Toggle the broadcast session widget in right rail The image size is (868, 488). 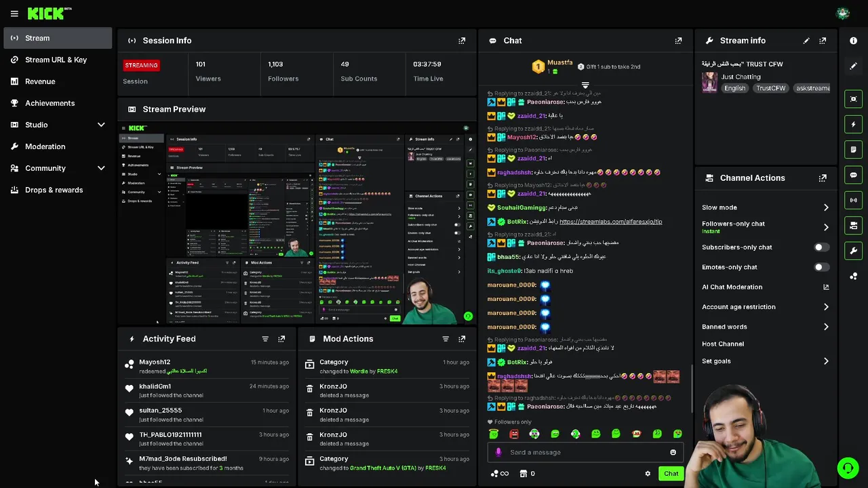click(854, 200)
